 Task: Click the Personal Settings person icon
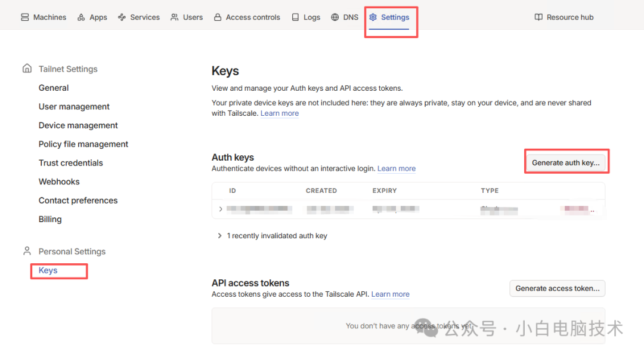pyautogui.click(x=27, y=251)
